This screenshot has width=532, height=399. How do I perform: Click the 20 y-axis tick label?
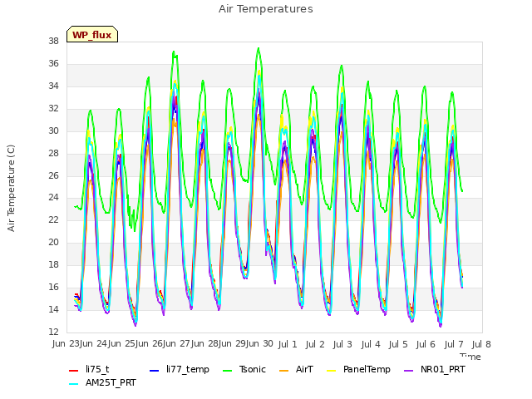53,242
